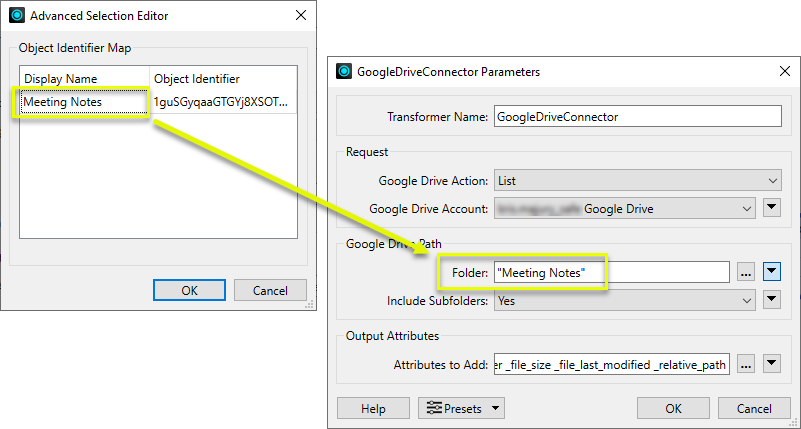Open the arrow menu beside the Folder field
Image resolution: width=801 pixels, height=429 pixels.
pyautogui.click(x=771, y=272)
